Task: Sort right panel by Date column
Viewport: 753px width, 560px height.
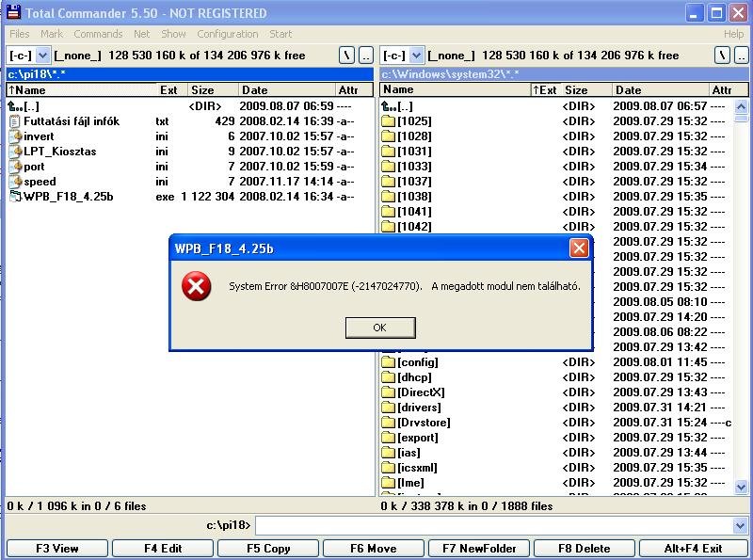Action: coord(661,89)
